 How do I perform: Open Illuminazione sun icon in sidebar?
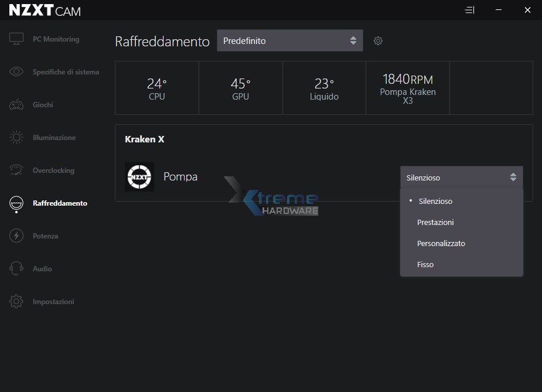point(16,138)
